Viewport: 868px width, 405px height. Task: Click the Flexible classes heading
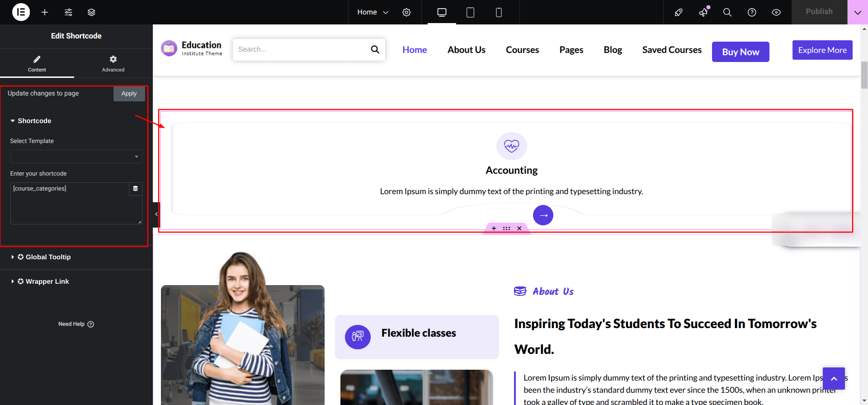pyautogui.click(x=419, y=333)
